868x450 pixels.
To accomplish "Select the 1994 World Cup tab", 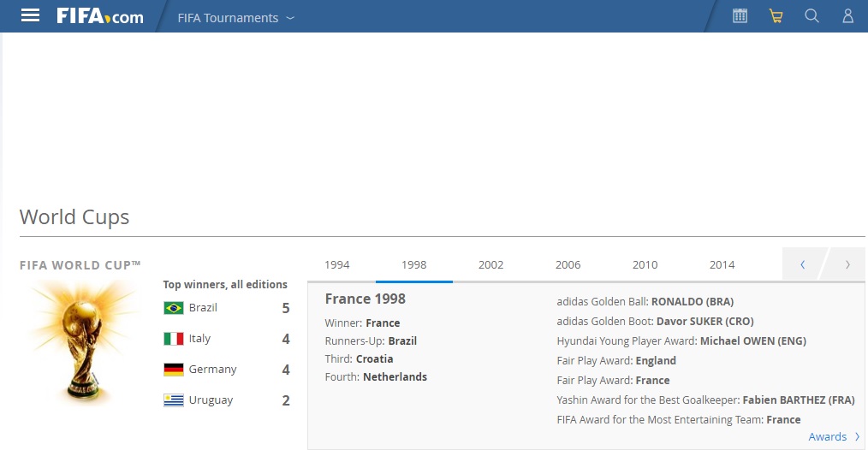I will [337, 264].
